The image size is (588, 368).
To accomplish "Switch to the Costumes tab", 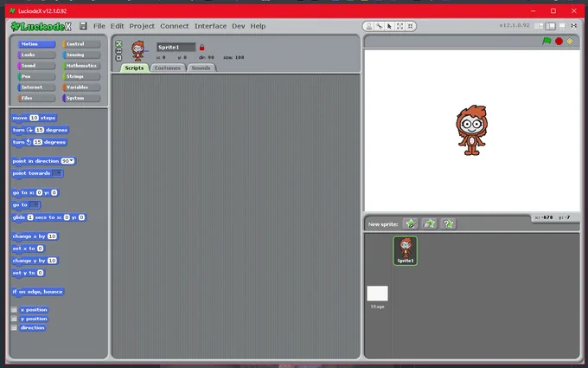I will pyautogui.click(x=168, y=68).
